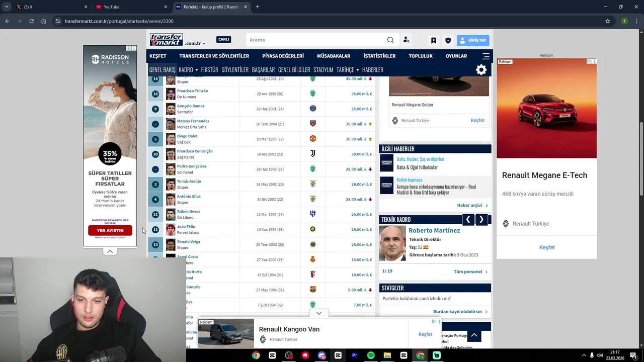Switch to the YouTube browser tab

(x=132, y=7)
